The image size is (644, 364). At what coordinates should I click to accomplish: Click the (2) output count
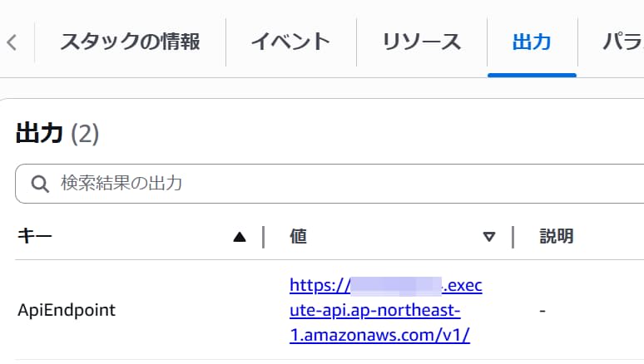coord(85,133)
